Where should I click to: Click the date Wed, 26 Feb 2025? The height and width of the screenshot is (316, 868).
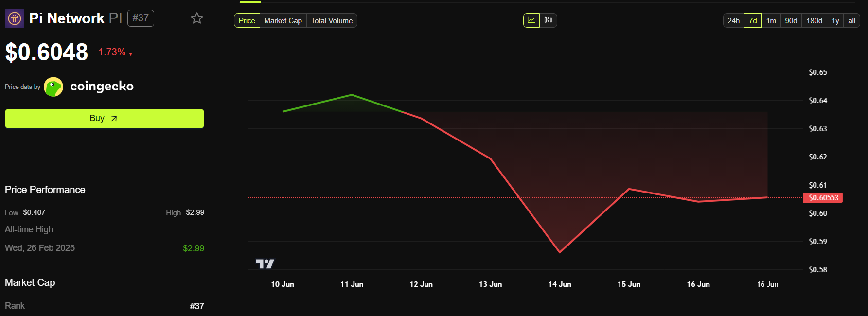click(x=40, y=248)
